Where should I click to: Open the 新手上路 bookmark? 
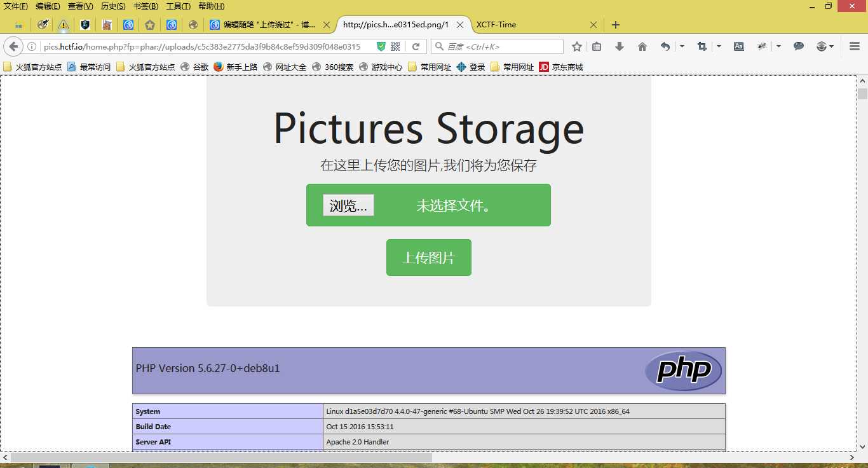pyautogui.click(x=236, y=67)
